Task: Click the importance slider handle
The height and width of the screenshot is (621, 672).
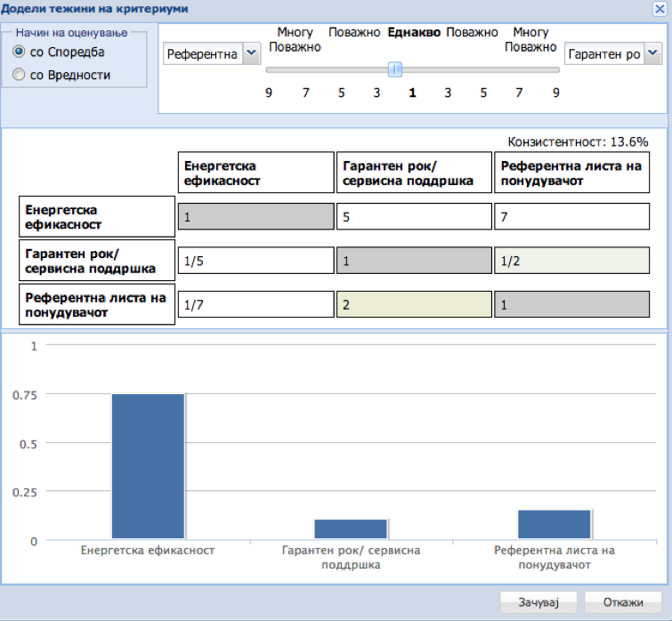Action: [394, 69]
